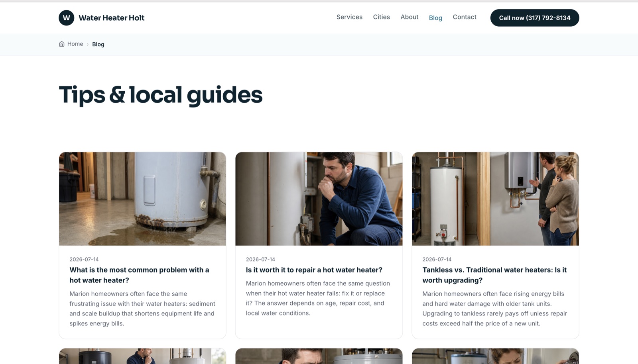Click the excerpt about sediment and scale buildup
The image size is (638, 364).
(x=142, y=309)
